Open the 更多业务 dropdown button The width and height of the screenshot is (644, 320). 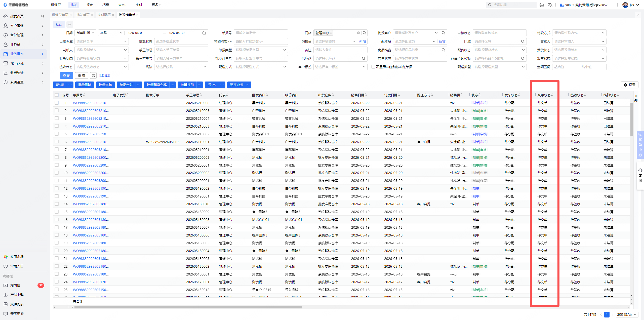point(239,85)
